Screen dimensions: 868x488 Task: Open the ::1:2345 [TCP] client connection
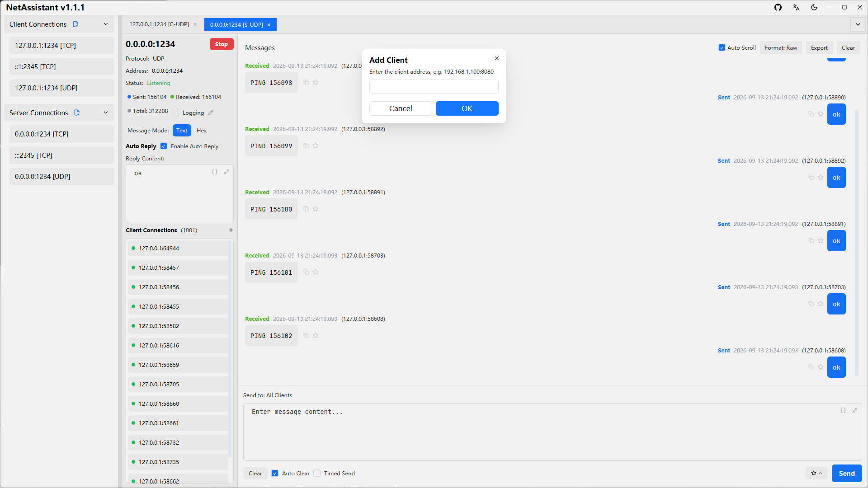(x=62, y=66)
